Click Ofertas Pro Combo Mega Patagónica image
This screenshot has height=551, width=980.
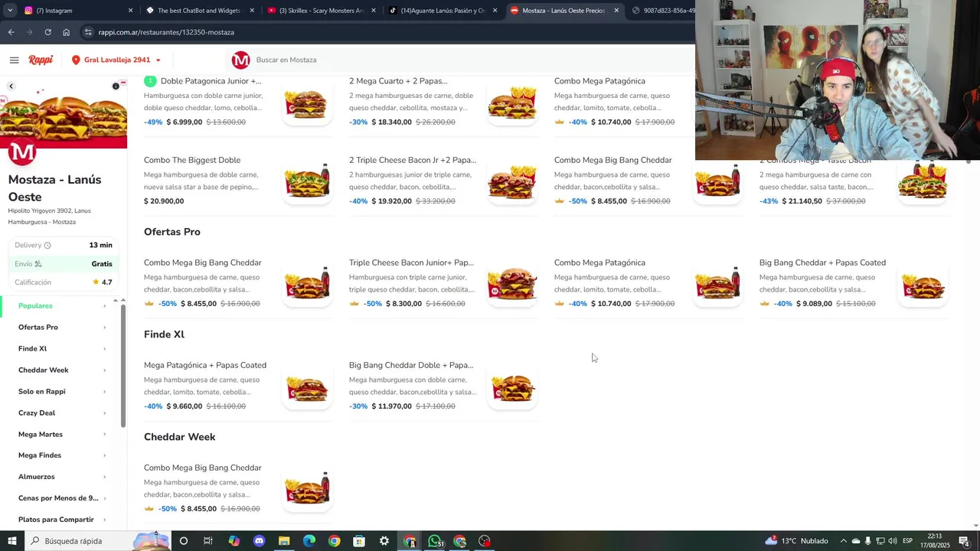(717, 284)
